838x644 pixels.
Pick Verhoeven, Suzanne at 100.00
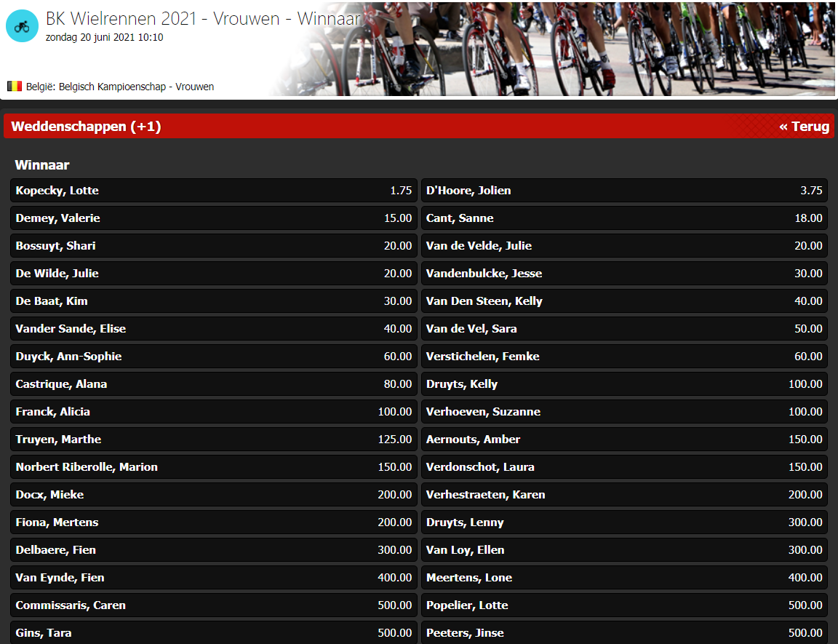click(624, 412)
